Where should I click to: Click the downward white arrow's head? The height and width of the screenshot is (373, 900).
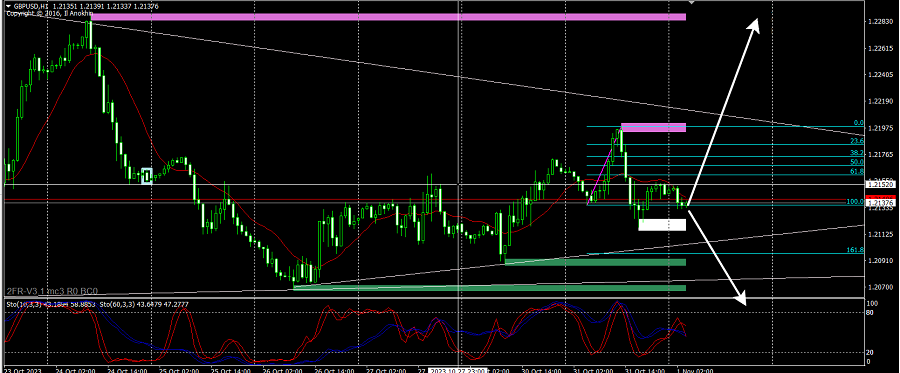[x=740, y=297]
